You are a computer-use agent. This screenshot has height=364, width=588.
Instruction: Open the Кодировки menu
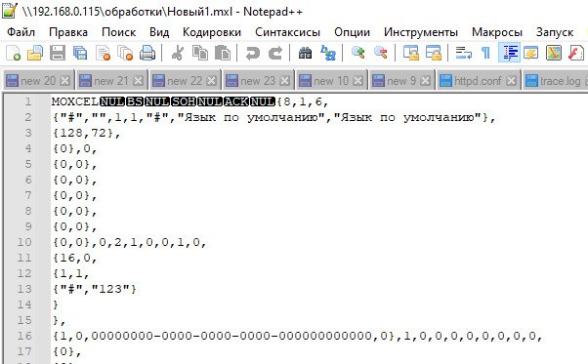pyautogui.click(x=212, y=32)
